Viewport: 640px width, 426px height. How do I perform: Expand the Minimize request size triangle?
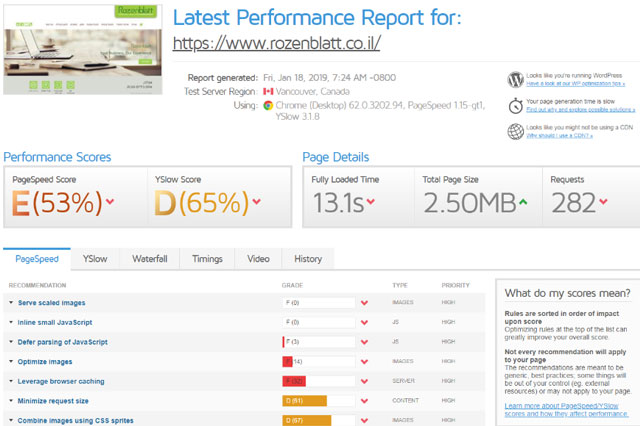click(11, 400)
